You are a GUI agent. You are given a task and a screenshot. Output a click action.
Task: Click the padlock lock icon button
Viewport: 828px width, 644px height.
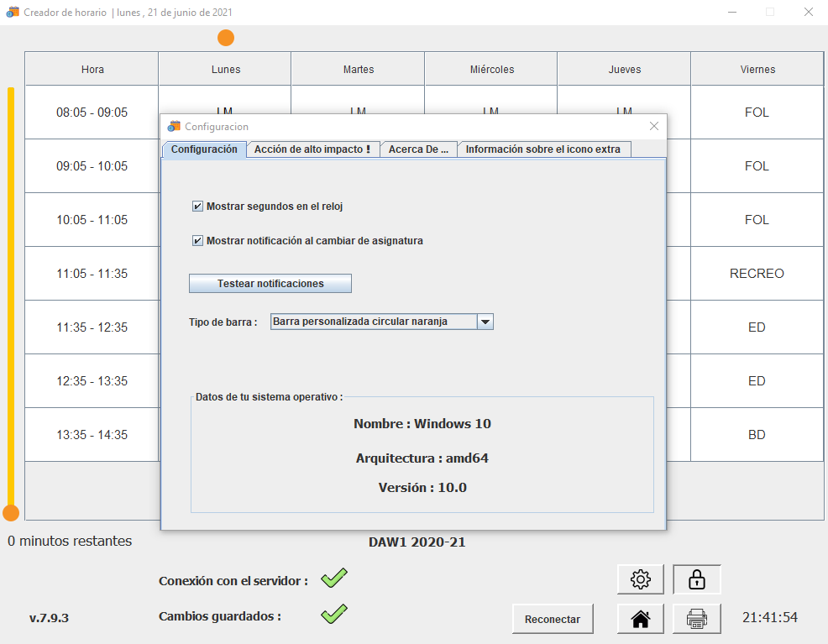[696, 579]
